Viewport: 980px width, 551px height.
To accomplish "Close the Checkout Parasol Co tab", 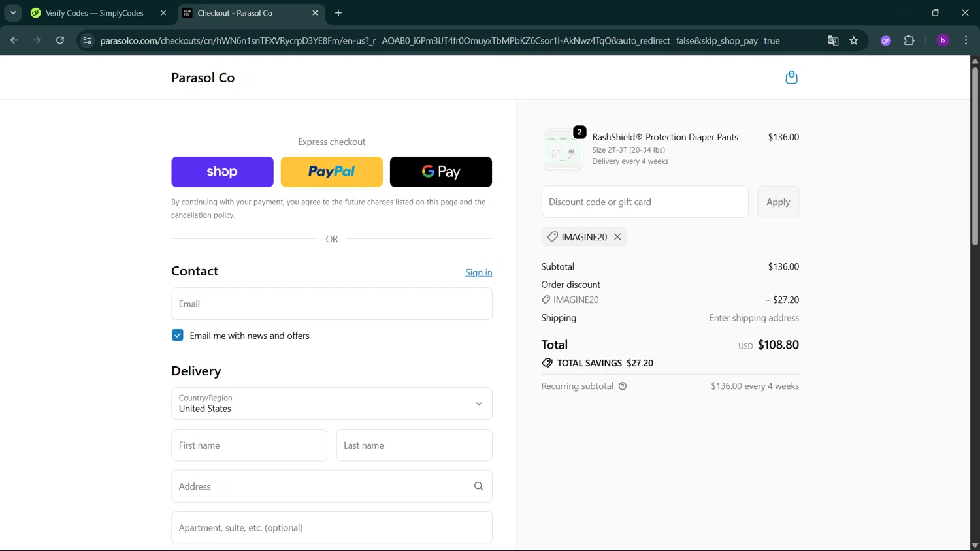I will tap(315, 13).
